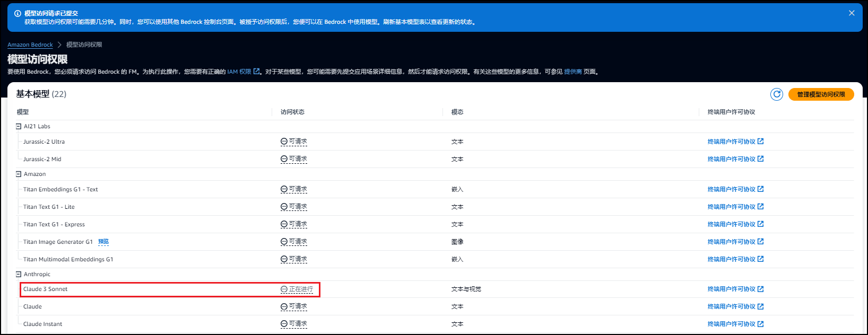Click the 模型 column header
Image resolution: width=868 pixels, height=335 pixels.
tap(23, 112)
